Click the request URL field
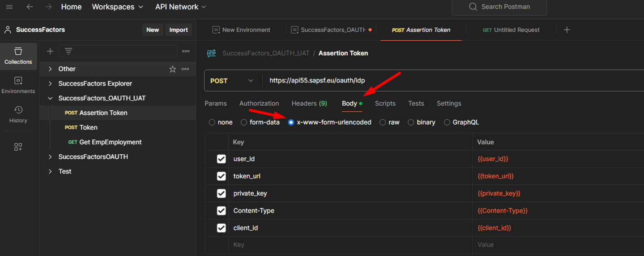Screen dimensions: 644x256 click(x=453, y=81)
